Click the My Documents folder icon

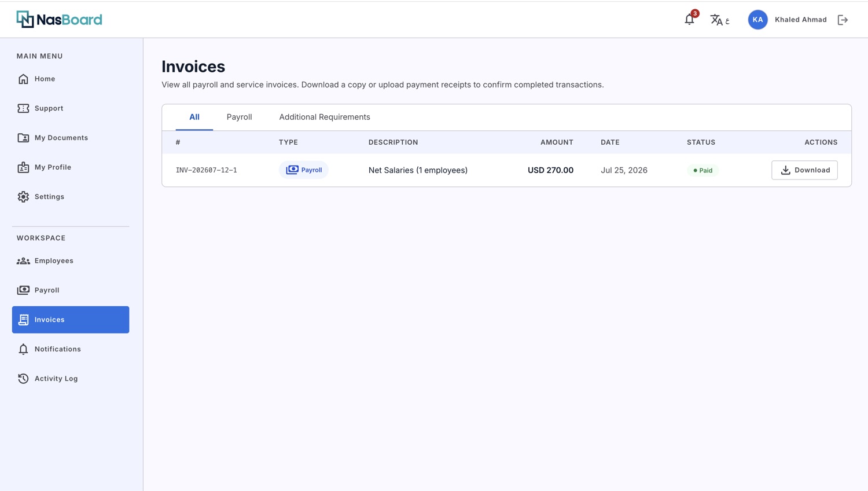pyautogui.click(x=23, y=138)
